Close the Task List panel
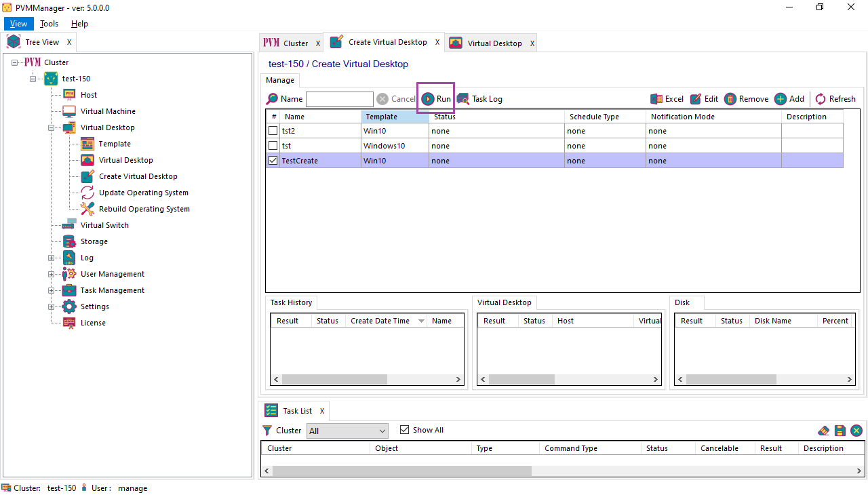Image resolution: width=868 pixels, height=495 pixels. [x=322, y=411]
